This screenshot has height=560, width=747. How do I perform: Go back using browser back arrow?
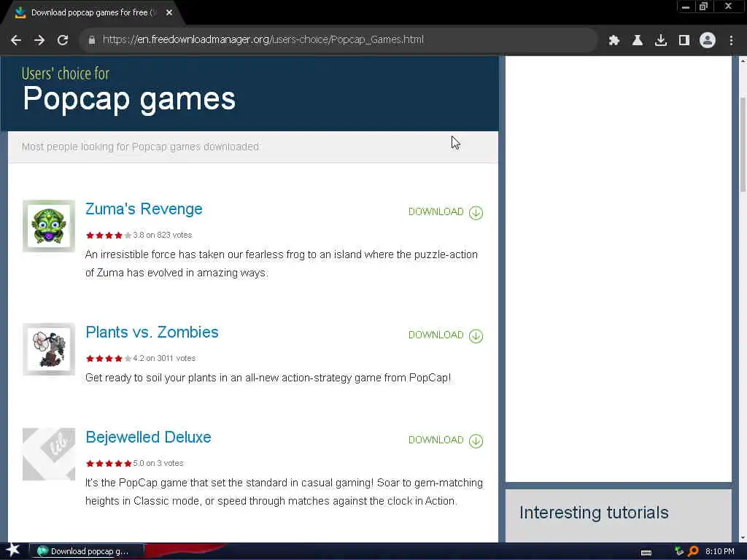(16, 40)
